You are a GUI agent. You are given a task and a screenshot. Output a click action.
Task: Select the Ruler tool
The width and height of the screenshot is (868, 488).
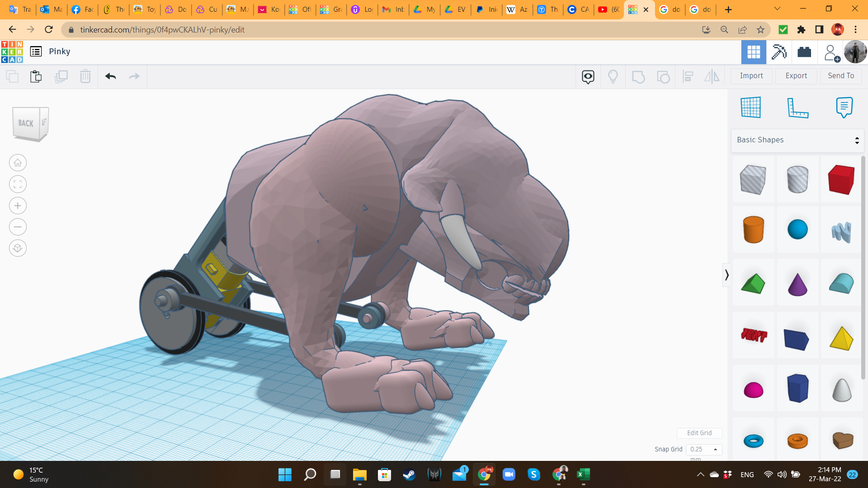(x=797, y=108)
